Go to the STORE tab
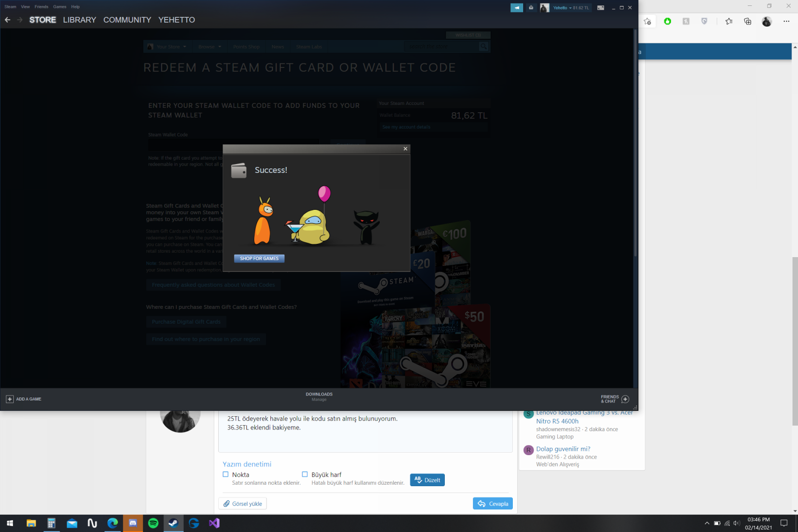Viewport: 798px width, 532px height. (43, 20)
